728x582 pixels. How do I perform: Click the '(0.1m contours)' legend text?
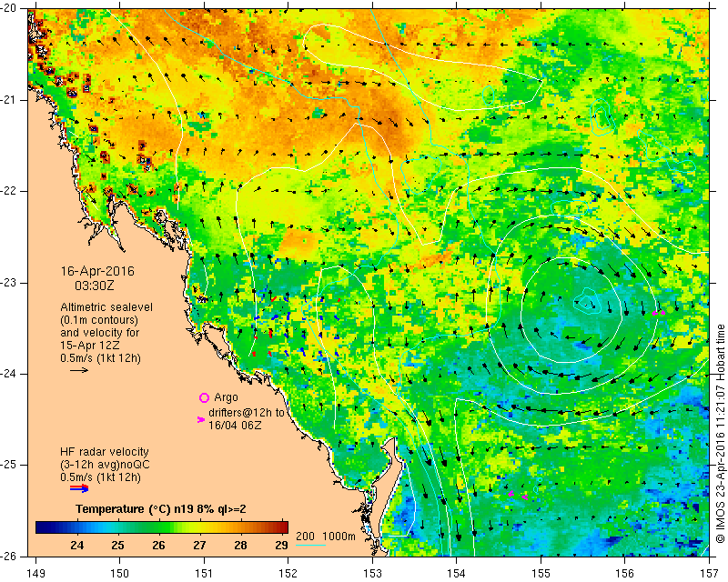[x=99, y=320]
